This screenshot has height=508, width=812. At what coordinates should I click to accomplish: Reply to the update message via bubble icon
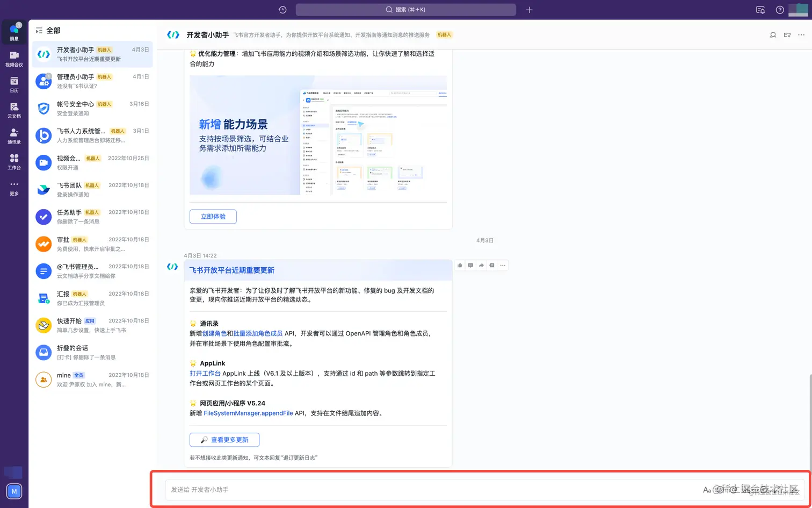point(470,265)
